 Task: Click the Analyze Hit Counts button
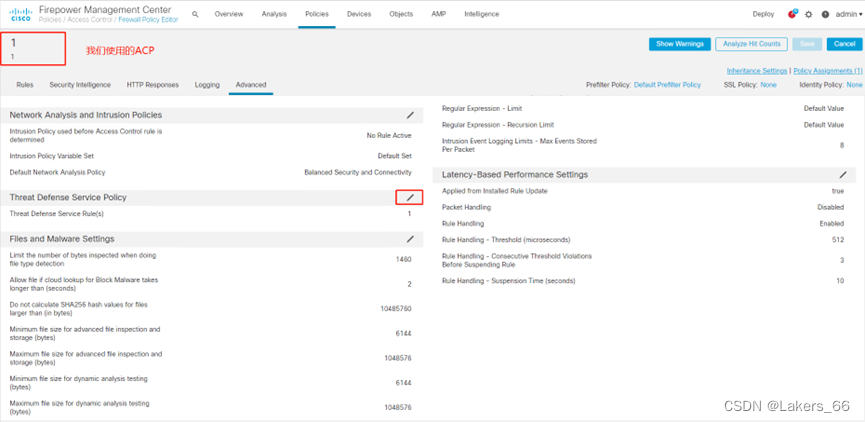click(x=751, y=44)
